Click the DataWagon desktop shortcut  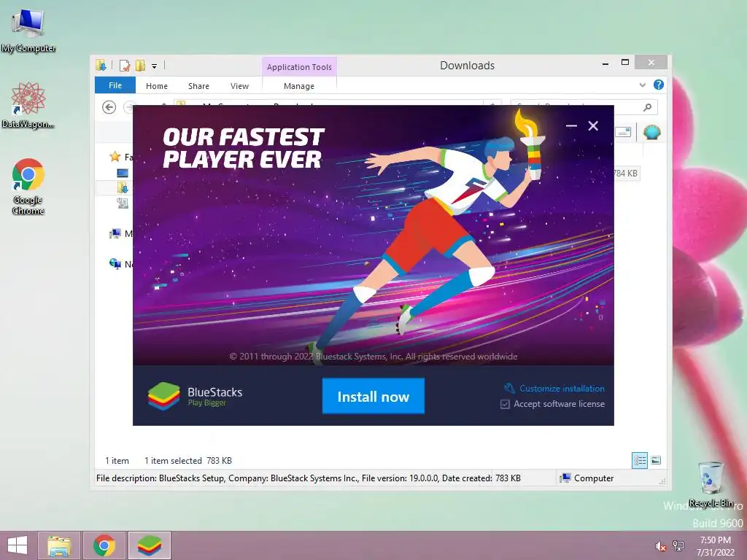pos(28,105)
